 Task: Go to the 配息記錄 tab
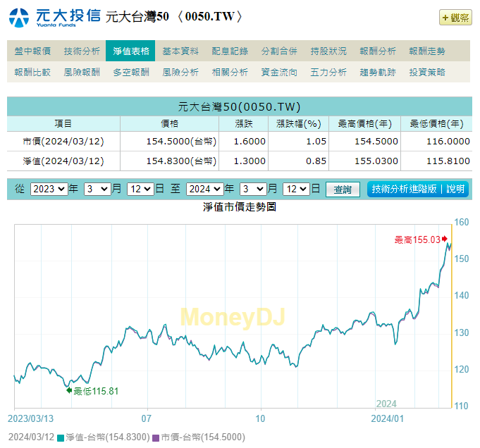230,51
